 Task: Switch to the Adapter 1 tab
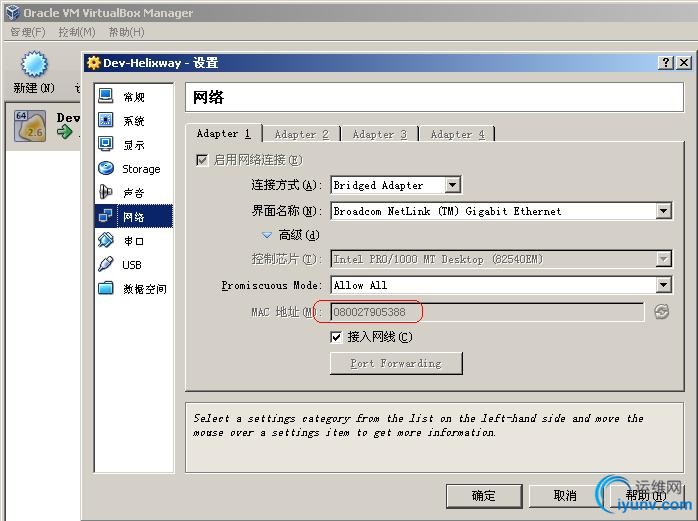click(223, 134)
